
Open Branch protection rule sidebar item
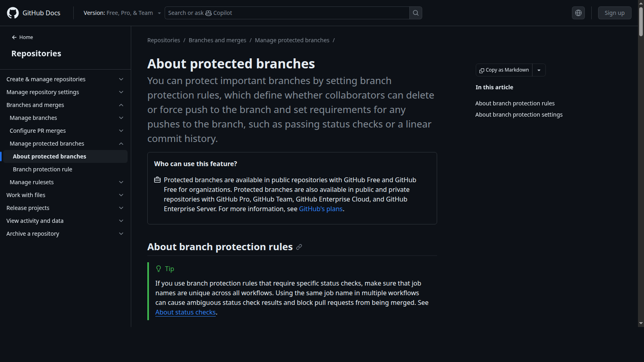[x=65, y=169]
